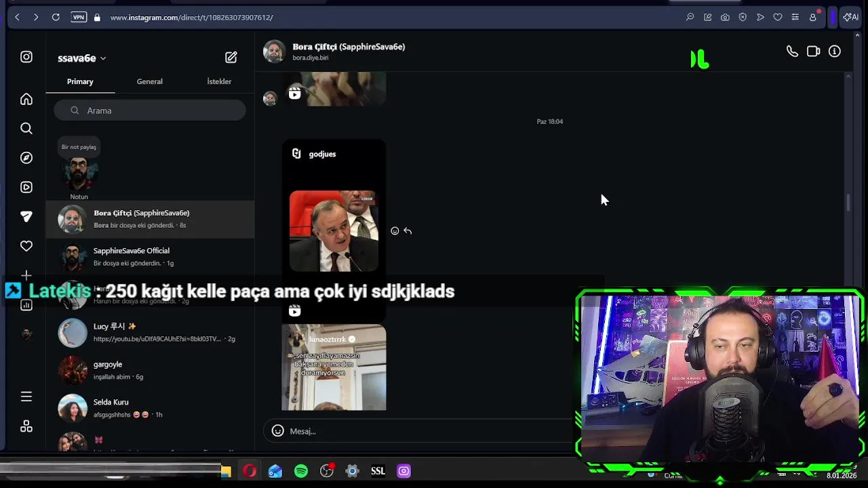Reply to the godjues shared post
The image size is (868, 488).
[x=408, y=231]
